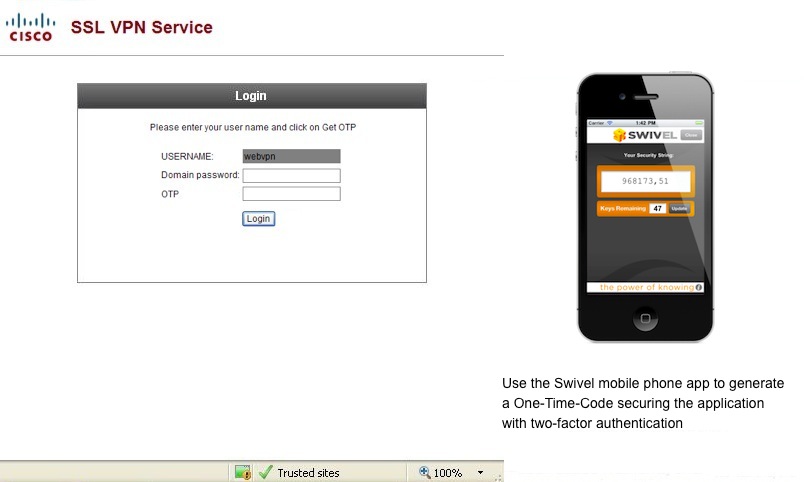Click Keys Remaining value 47 on phone
804x482 pixels.
coord(657,208)
